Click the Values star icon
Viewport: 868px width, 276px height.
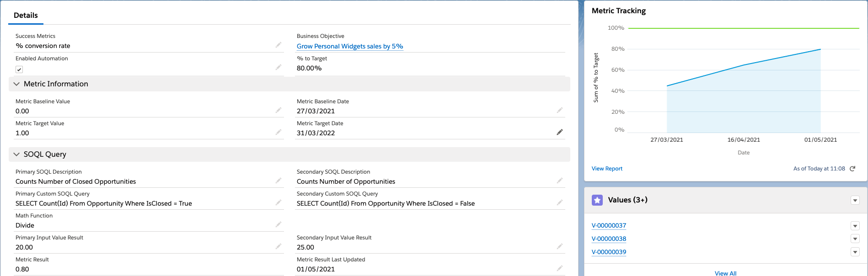point(597,200)
